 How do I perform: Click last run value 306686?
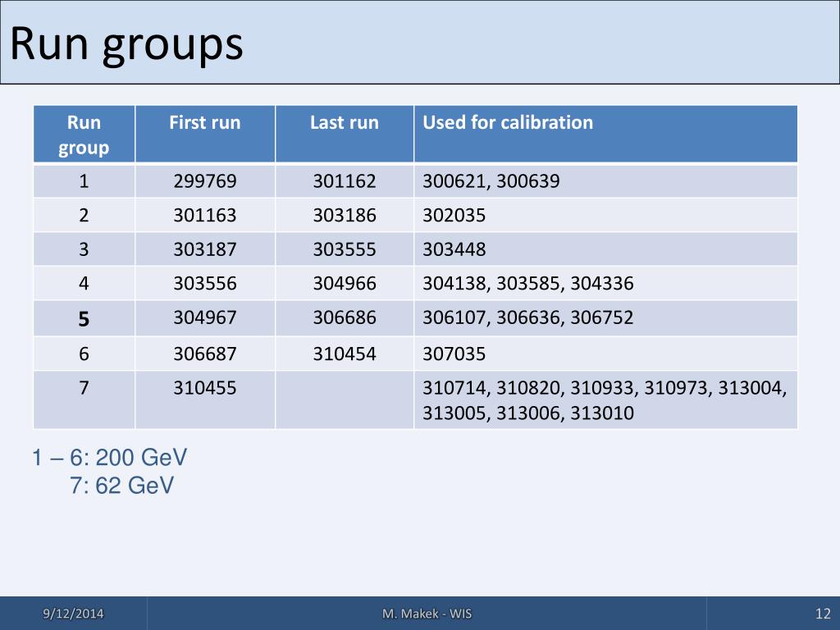(345, 317)
